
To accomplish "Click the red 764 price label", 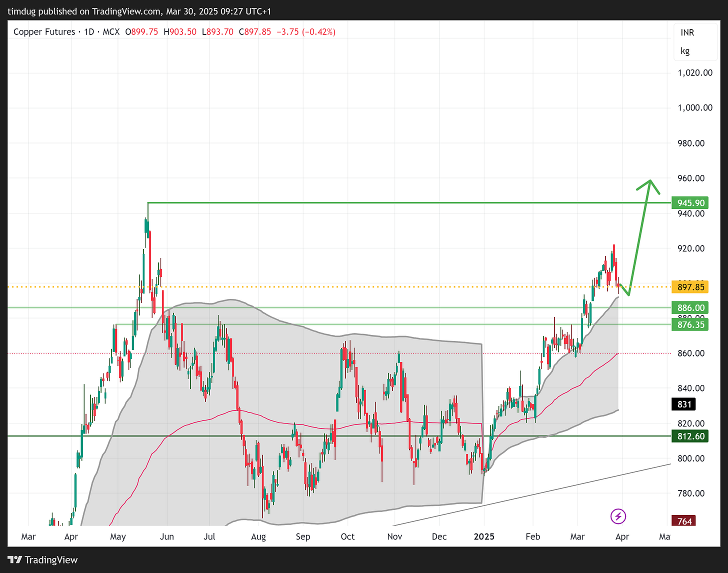I will (x=684, y=521).
